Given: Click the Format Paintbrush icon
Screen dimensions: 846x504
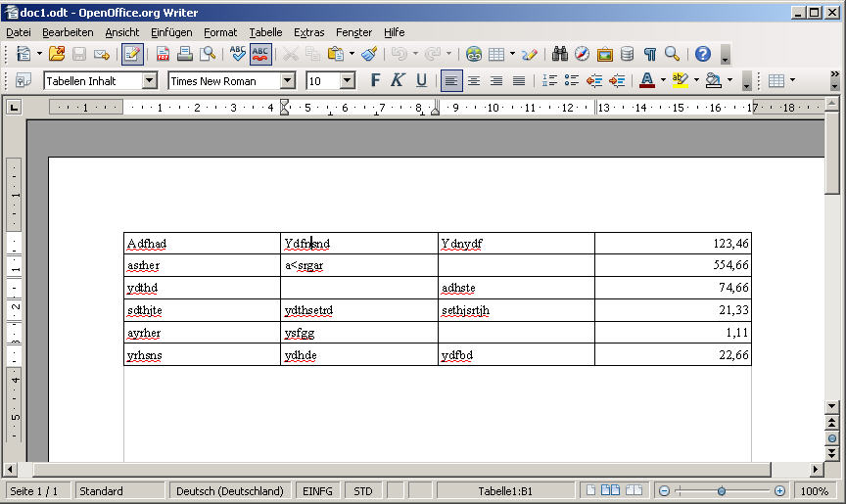Looking at the screenshot, I should [369, 54].
